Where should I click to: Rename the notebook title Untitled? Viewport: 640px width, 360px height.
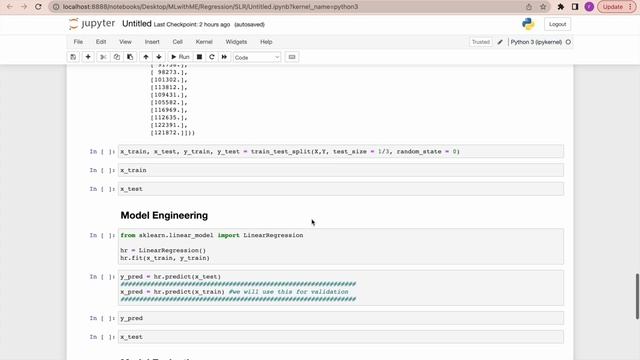point(137,24)
